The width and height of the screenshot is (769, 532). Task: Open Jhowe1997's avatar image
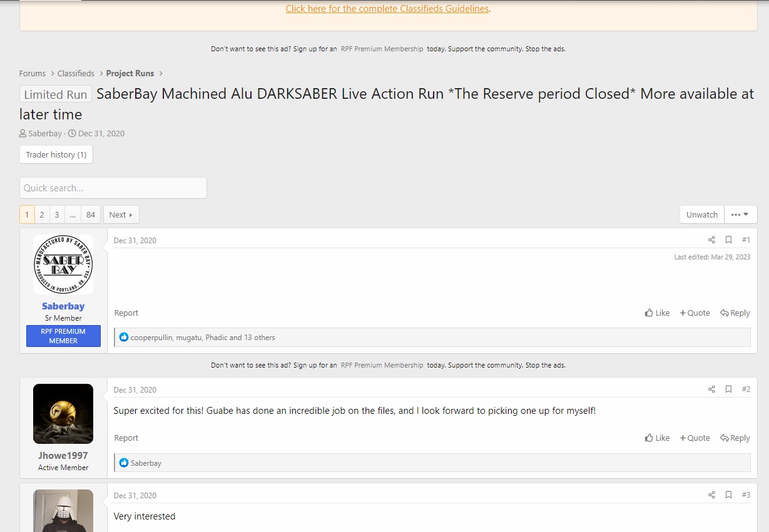(x=63, y=414)
